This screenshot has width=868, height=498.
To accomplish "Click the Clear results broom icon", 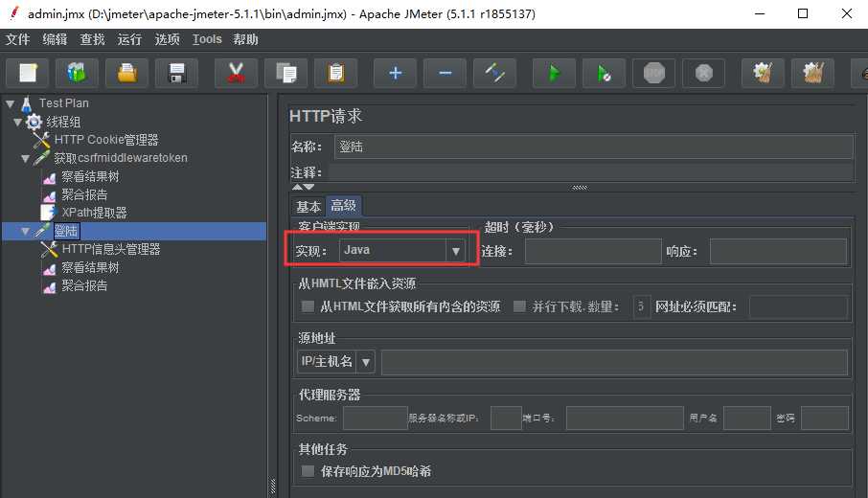I will point(764,73).
